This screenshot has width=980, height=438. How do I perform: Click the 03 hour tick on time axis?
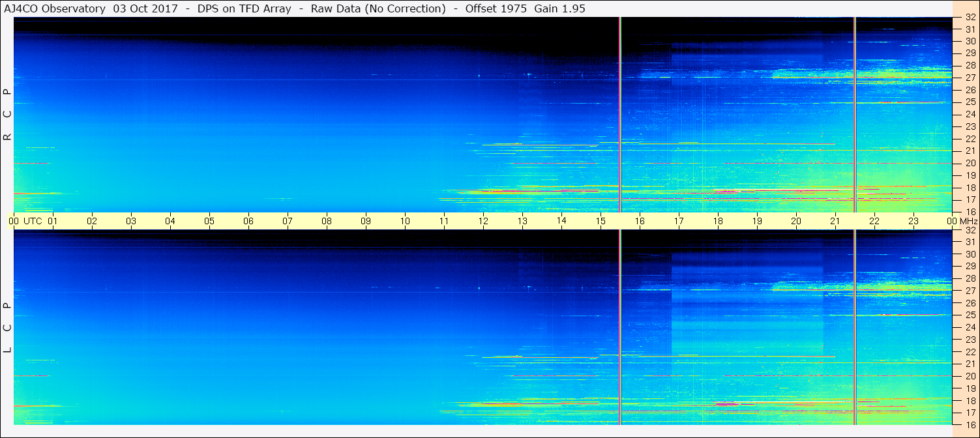pos(131,221)
